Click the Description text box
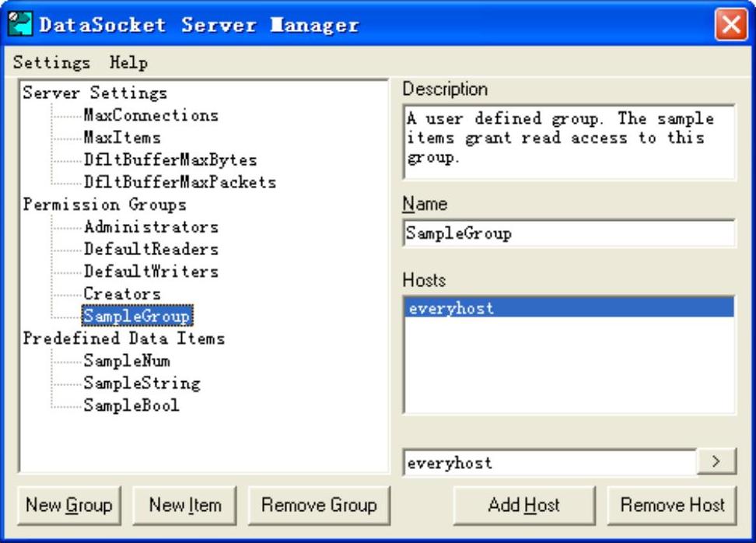The height and width of the screenshot is (543, 756). click(x=569, y=142)
